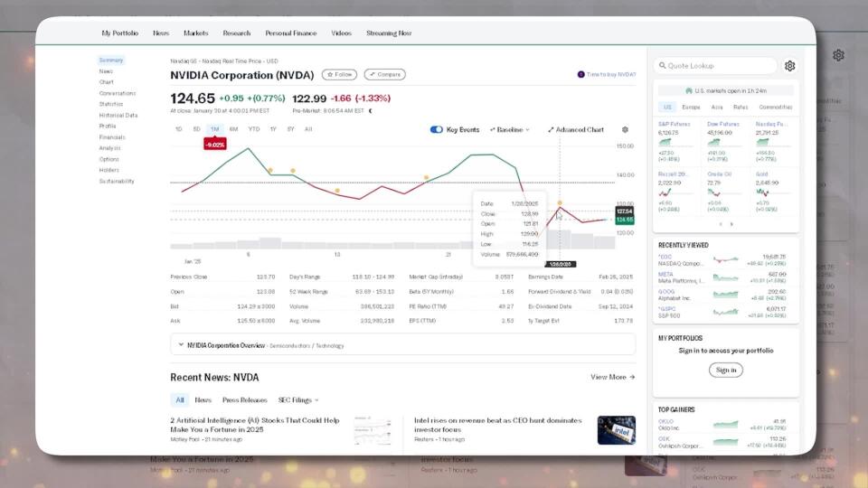Image resolution: width=868 pixels, height=488 pixels.
Task: Open the Markets navigation menu
Action: (196, 33)
